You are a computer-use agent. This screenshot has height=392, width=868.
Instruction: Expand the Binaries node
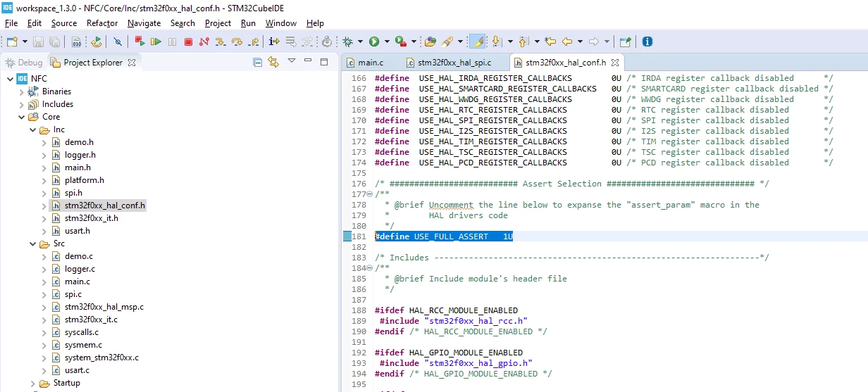pyautogui.click(x=21, y=91)
